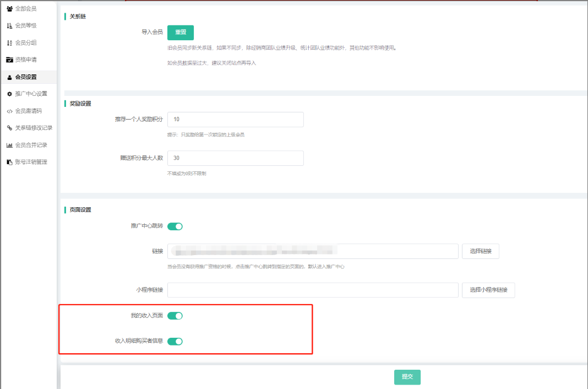Click the 选择链接 button
588x389 pixels.
(480, 251)
